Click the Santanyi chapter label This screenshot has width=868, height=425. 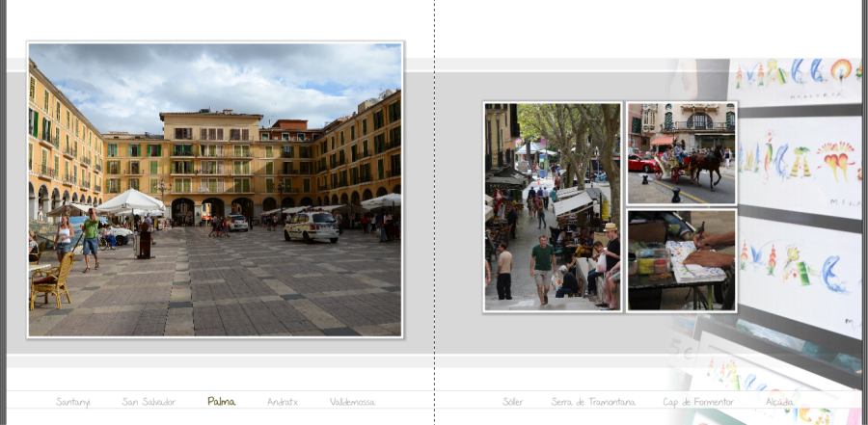(x=72, y=402)
